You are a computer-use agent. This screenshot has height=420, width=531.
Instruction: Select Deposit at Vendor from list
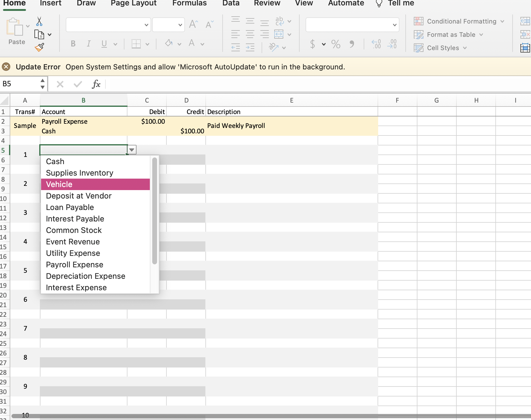(79, 196)
